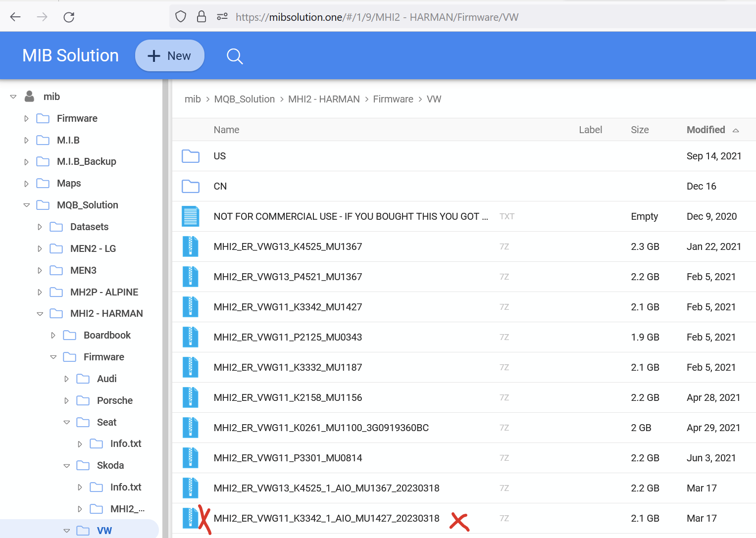Go to Firmware breadcrumb item
Screen dimensions: 756x538
click(393, 99)
